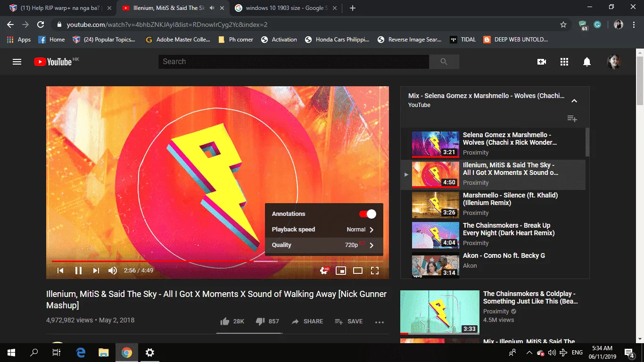This screenshot has width=644, height=362.
Task: Click the YouTube search magnifier button
Action: (x=444, y=62)
